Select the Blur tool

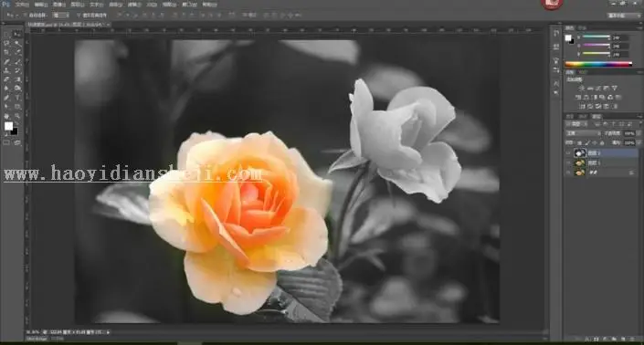(x=6, y=88)
